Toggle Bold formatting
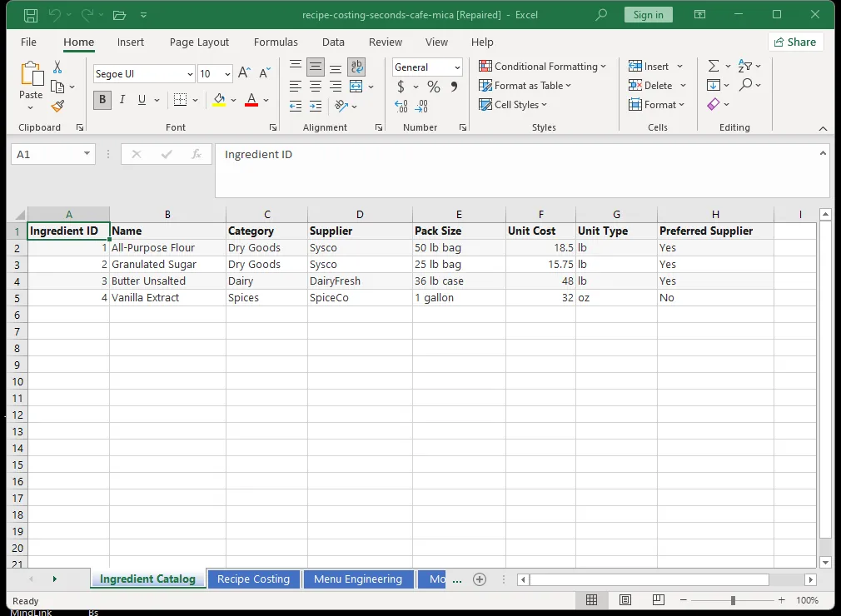Viewport: 841px width, 616px height. pos(102,100)
